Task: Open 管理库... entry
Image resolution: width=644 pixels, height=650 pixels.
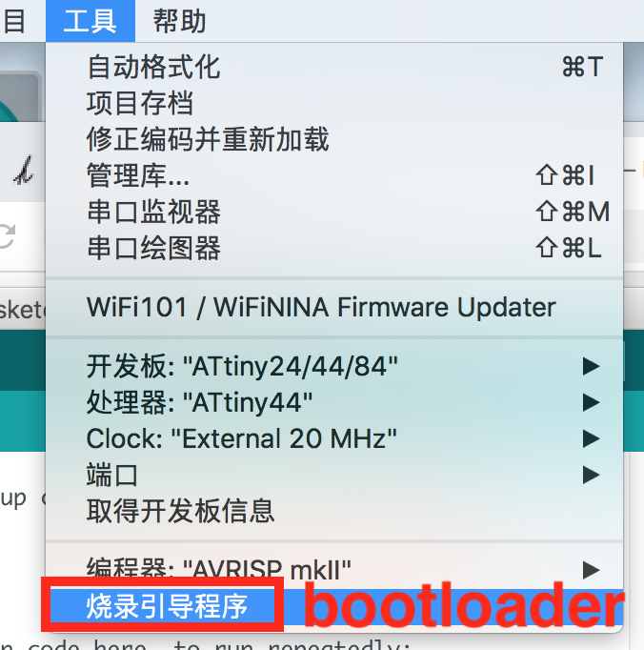Action: click(334, 175)
